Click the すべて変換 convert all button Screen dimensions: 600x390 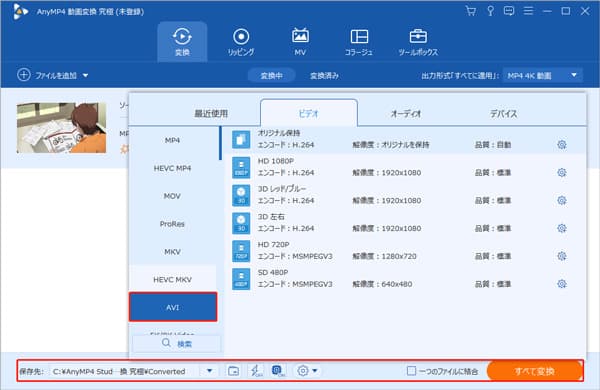(534, 371)
